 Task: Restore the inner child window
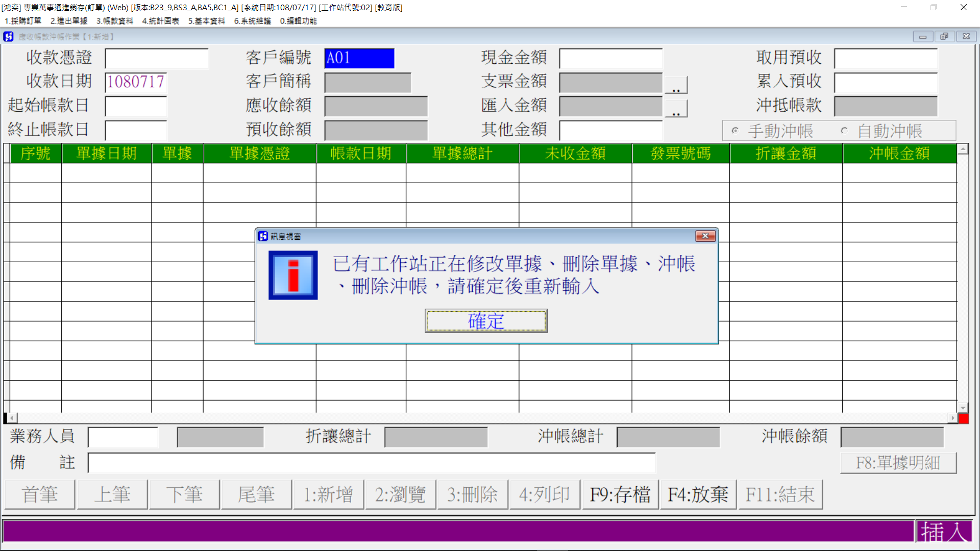pyautogui.click(x=944, y=37)
